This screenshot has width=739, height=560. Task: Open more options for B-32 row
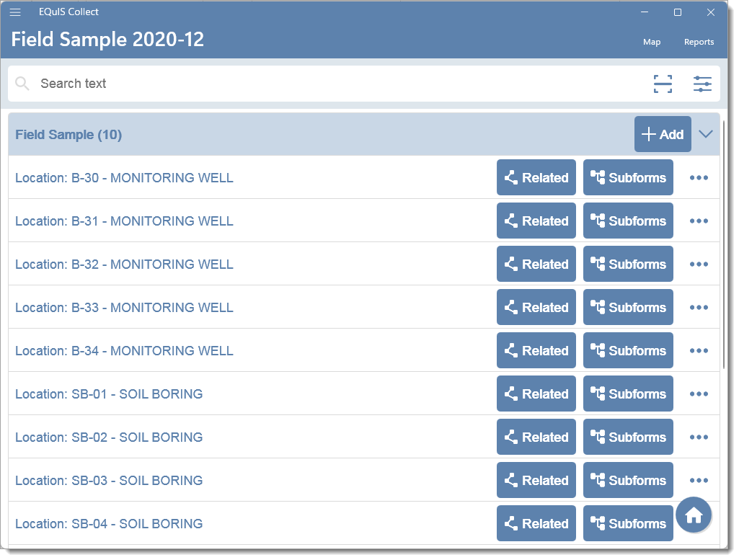(699, 265)
